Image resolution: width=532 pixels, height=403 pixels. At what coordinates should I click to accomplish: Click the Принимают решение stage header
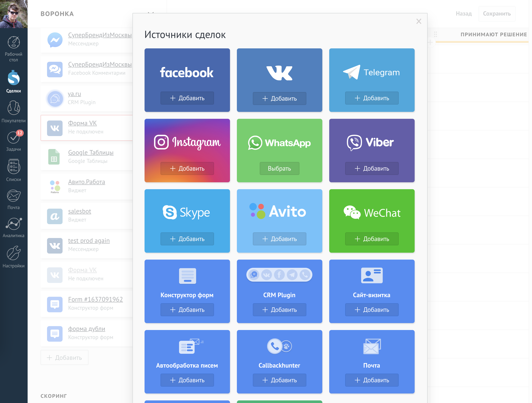[494, 34]
